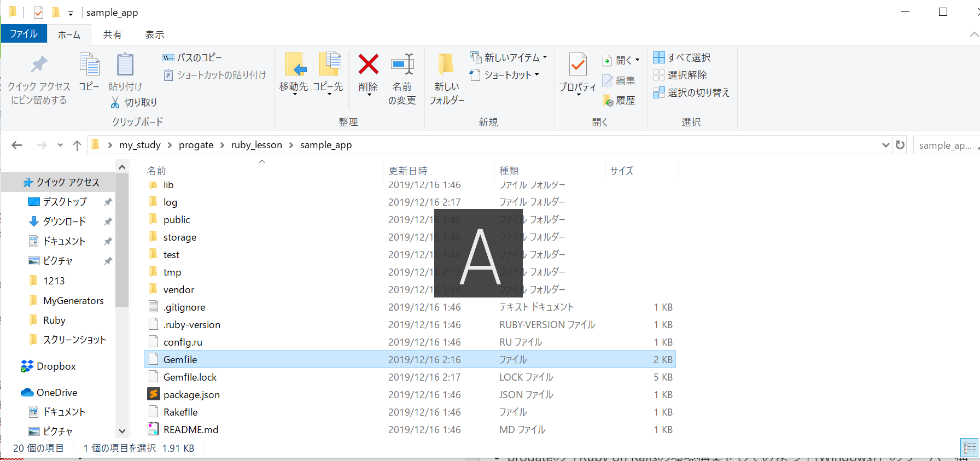The image size is (980, 461).
Task: Expand address bar history dropdown
Action: pyautogui.click(x=886, y=145)
